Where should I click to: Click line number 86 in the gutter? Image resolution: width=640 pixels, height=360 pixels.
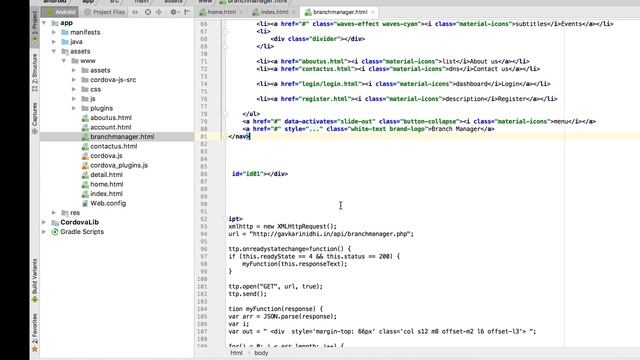[203, 174]
